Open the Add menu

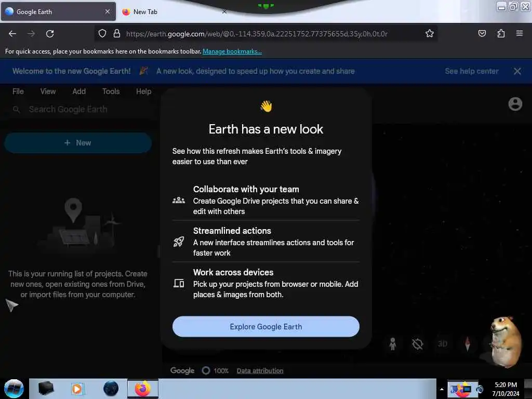tap(79, 91)
